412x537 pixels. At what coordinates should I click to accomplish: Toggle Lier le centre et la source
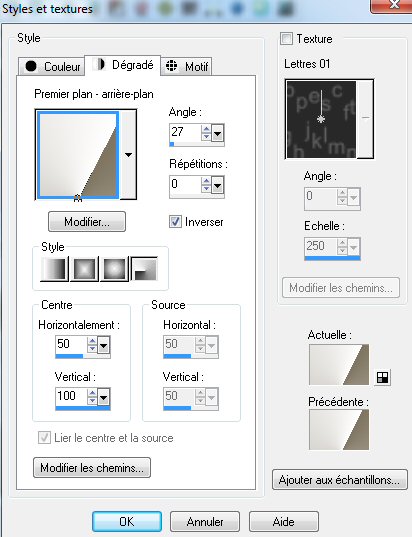pyautogui.click(x=44, y=438)
